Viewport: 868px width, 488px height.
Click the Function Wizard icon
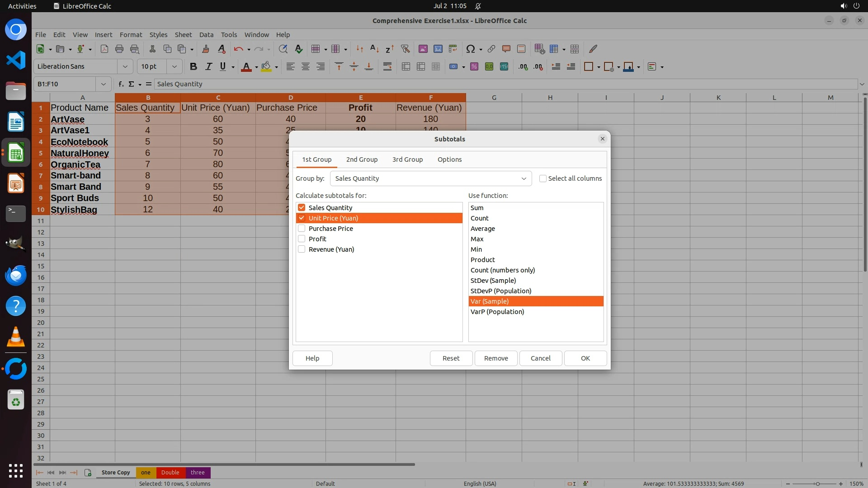coord(121,84)
